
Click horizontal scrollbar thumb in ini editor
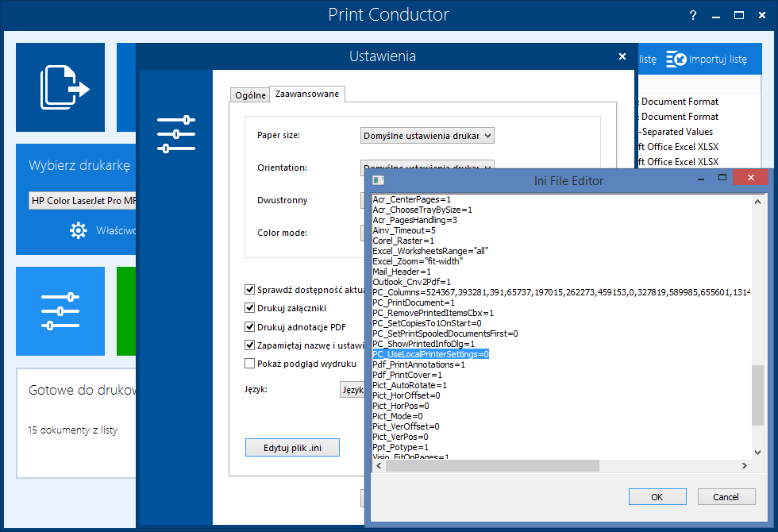coord(492,465)
